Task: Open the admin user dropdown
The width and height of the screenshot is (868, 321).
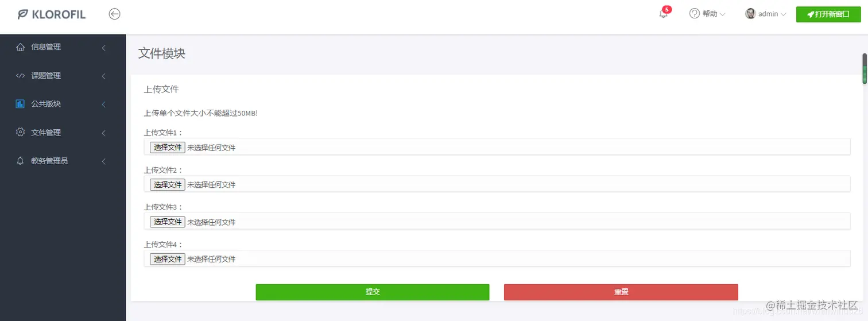Action: point(766,14)
